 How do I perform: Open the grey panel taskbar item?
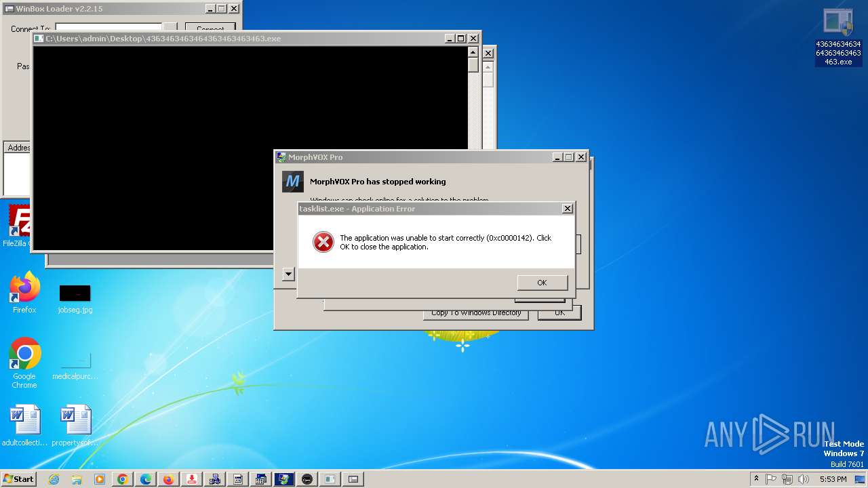[330, 479]
